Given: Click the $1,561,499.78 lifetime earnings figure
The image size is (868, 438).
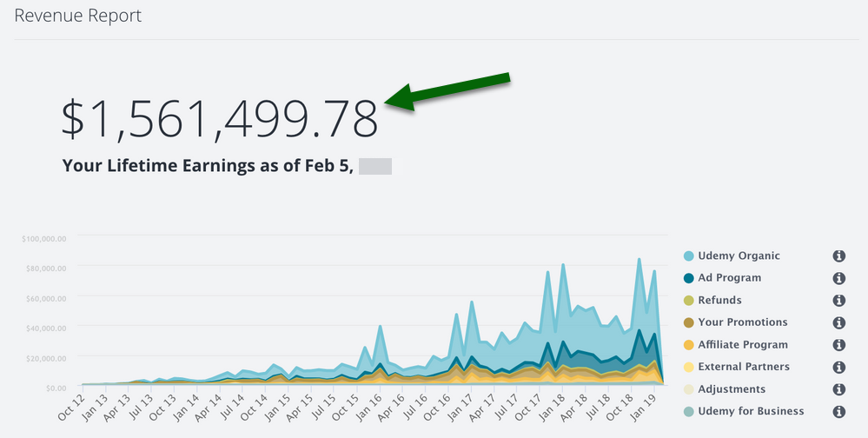Looking at the screenshot, I should (219, 118).
